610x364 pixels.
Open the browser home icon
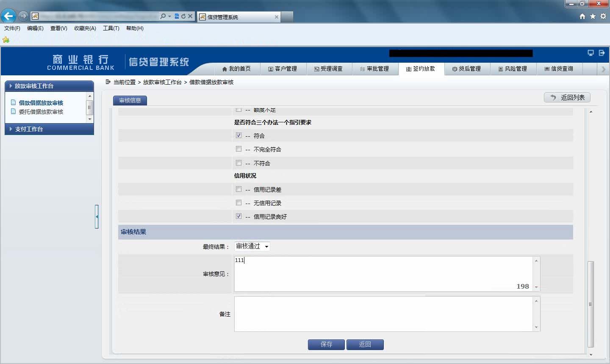coord(582,16)
